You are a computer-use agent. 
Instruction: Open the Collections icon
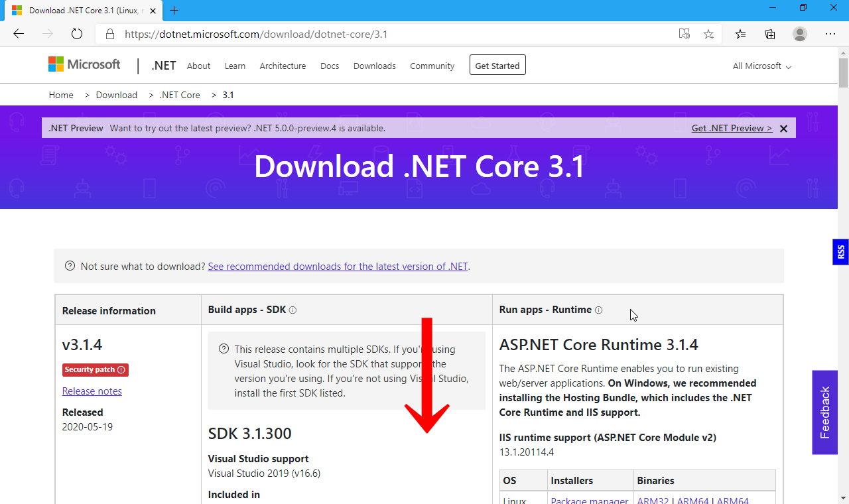770,34
